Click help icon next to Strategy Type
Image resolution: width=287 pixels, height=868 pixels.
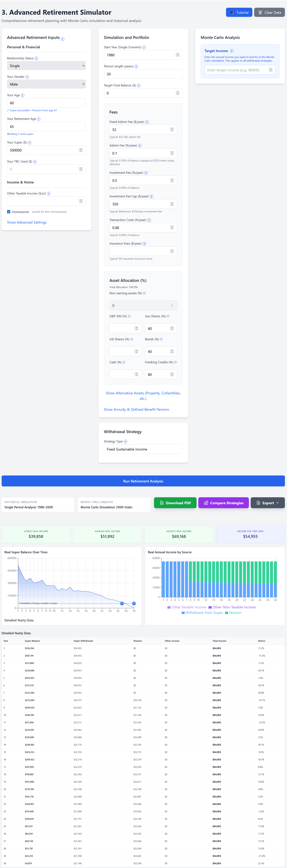126,442
